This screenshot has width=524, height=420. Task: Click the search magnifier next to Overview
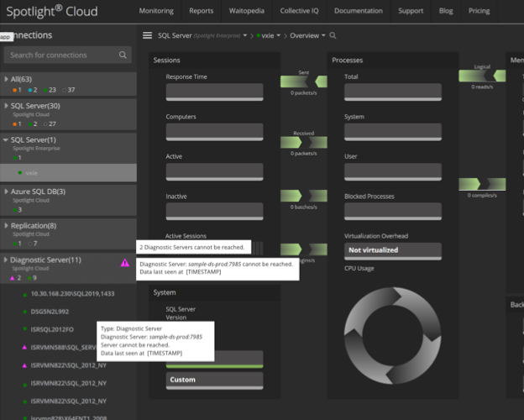point(333,35)
